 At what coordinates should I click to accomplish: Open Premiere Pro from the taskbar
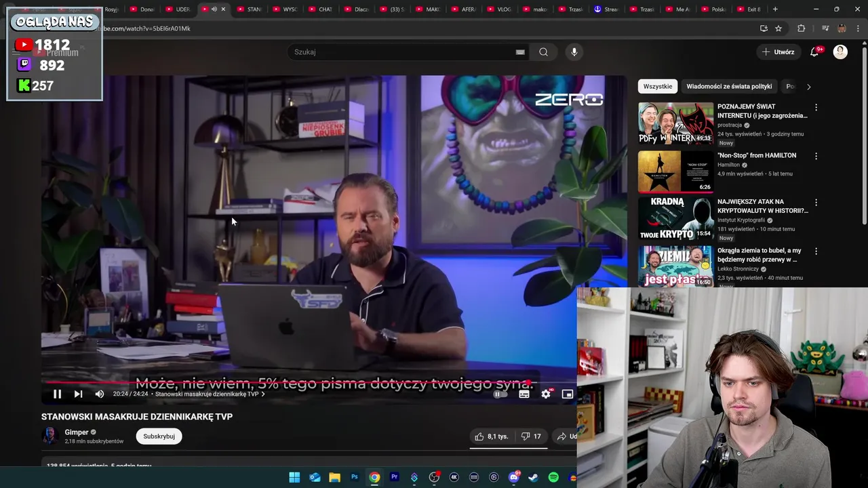click(394, 477)
